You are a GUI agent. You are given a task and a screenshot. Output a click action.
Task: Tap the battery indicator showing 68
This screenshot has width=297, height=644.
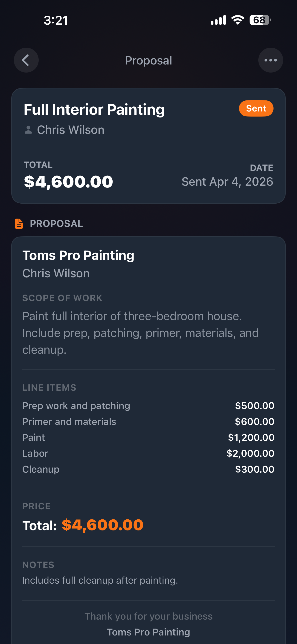pyautogui.click(x=260, y=20)
